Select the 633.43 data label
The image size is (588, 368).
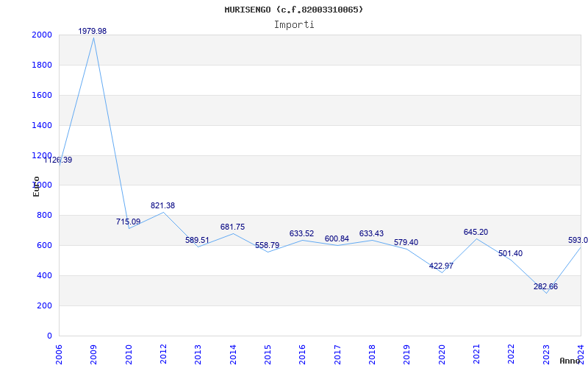coord(371,233)
